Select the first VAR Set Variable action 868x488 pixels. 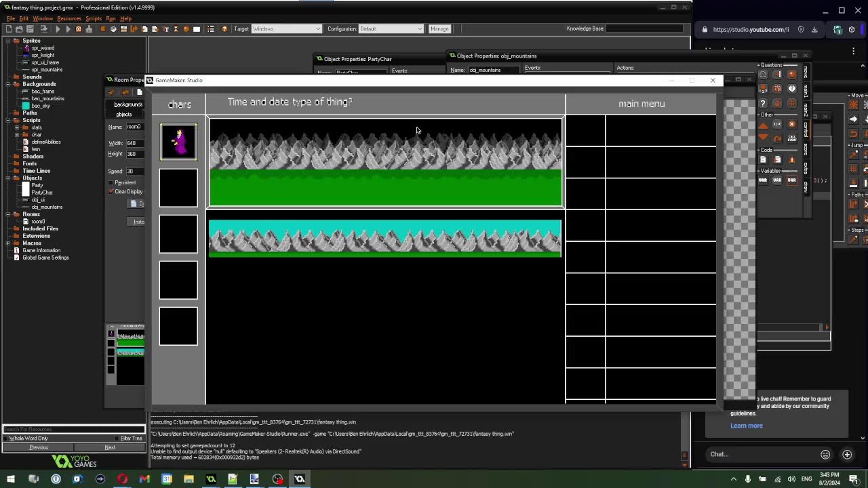click(763, 180)
